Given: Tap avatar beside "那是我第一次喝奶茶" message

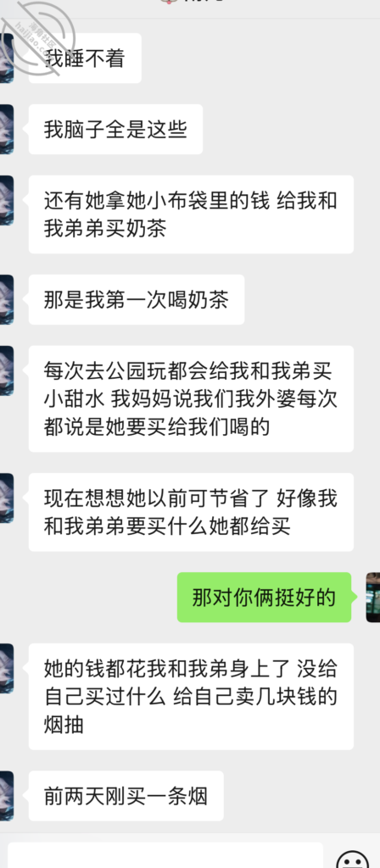Looking at the screenshot, I should pyautogui.click(x=7, y=299).
